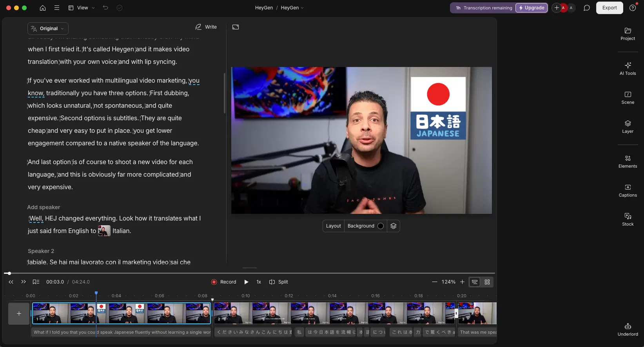Screen dimensions: 644x347
Task: Open the Scene panel
Action: pyautogui.click(x=628, y=98)
